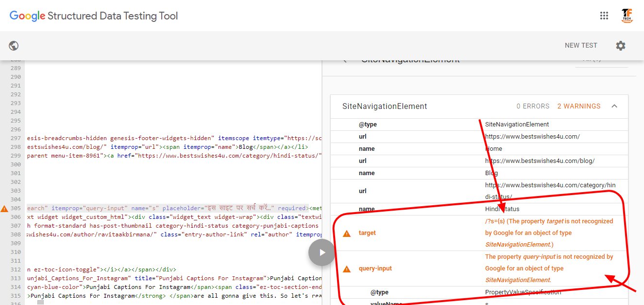
Task: Open the settings gear icon
Action: coord(621,46)
